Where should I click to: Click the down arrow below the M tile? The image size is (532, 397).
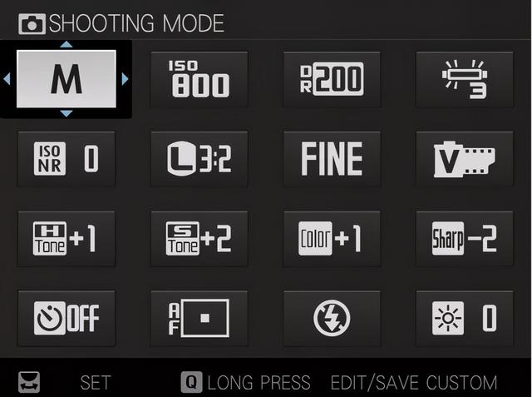tap(66, 113)
